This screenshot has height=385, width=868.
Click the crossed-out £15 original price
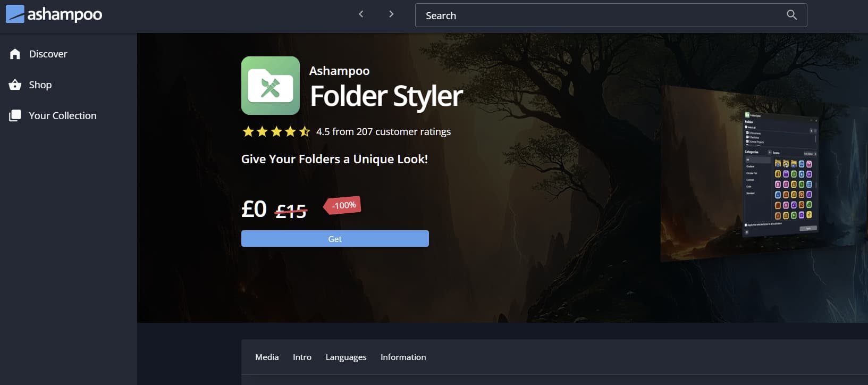coord(291,211)
